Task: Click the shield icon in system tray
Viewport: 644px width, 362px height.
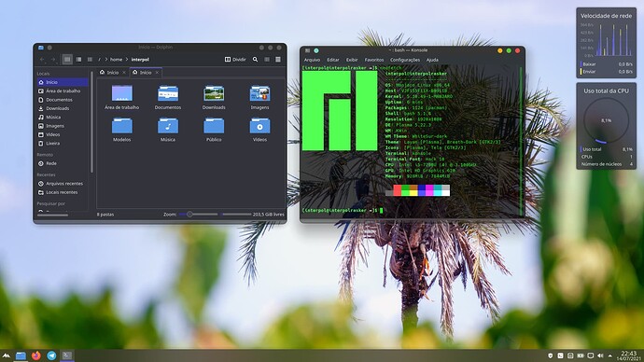Action: (x=551, y=355)
